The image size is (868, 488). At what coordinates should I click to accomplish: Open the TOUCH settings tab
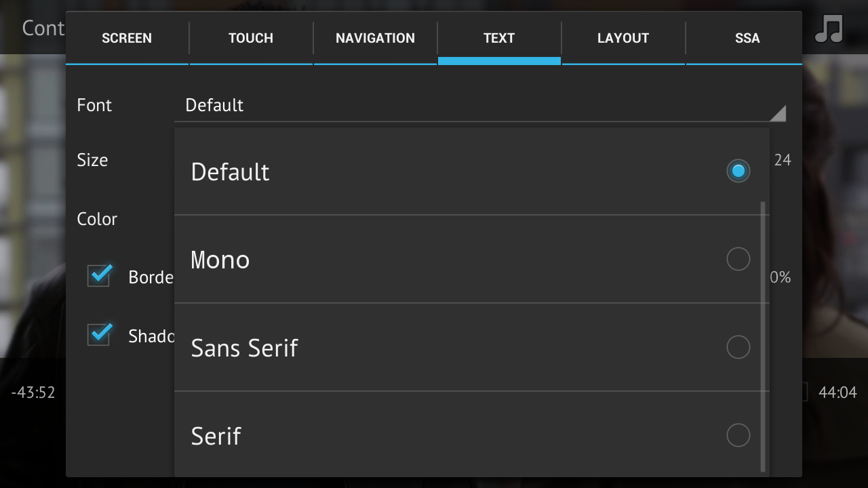coord(251,38)
